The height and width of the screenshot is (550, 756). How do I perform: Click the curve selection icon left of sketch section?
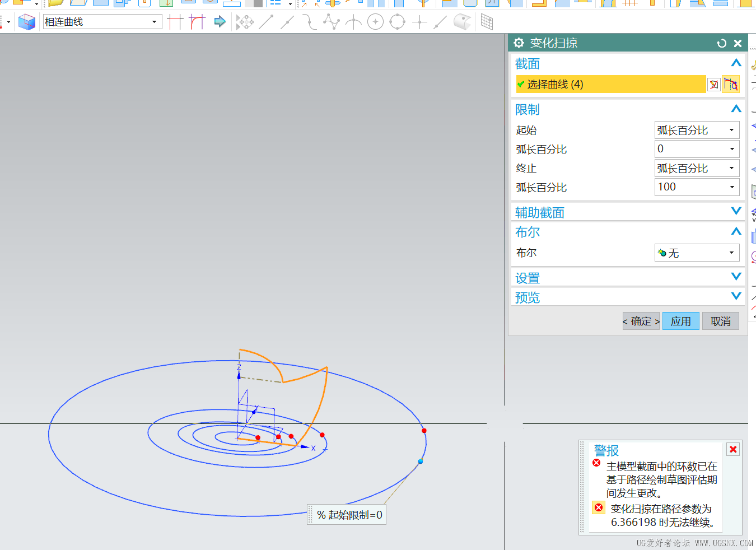coord(713,85)
